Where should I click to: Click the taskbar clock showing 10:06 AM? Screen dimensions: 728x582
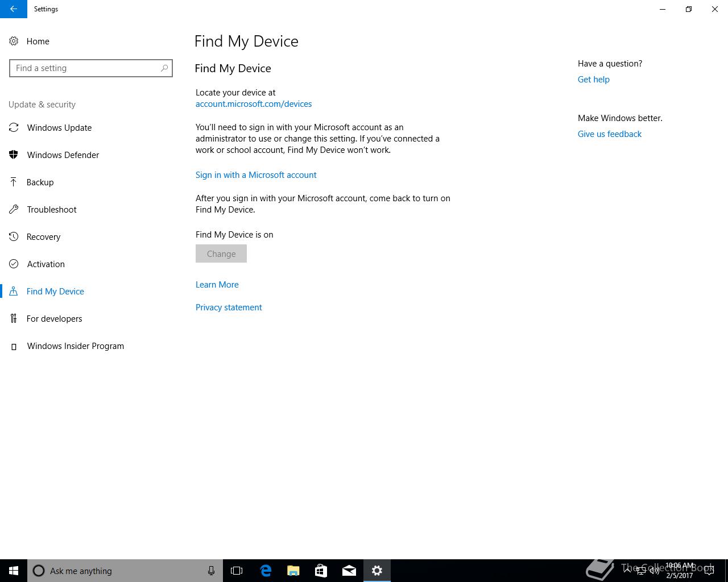click(680, 571)
